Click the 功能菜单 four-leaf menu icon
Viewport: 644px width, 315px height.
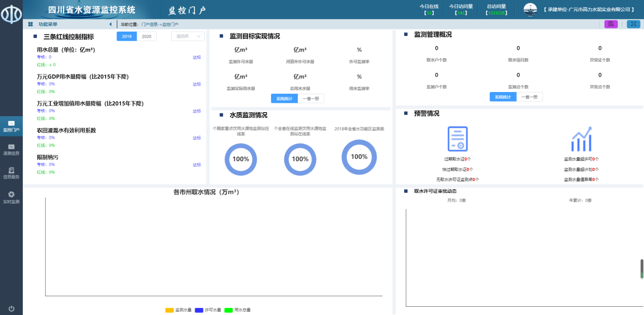coord(30,25)
